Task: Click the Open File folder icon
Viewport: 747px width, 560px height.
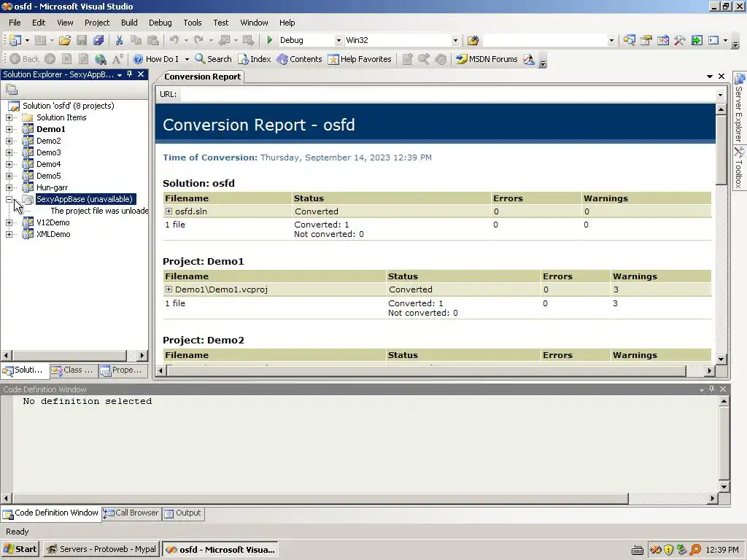Action: click(65, 41)
